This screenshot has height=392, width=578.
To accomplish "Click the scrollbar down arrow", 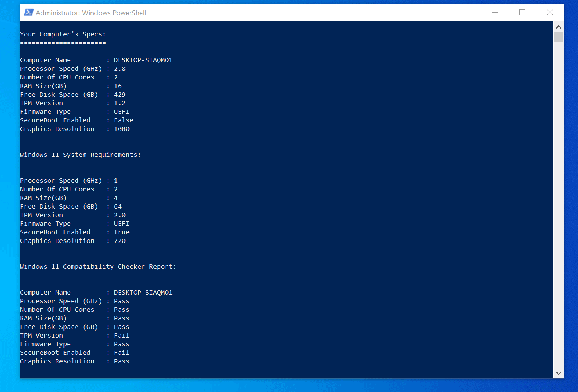I will tap(558, 373).
